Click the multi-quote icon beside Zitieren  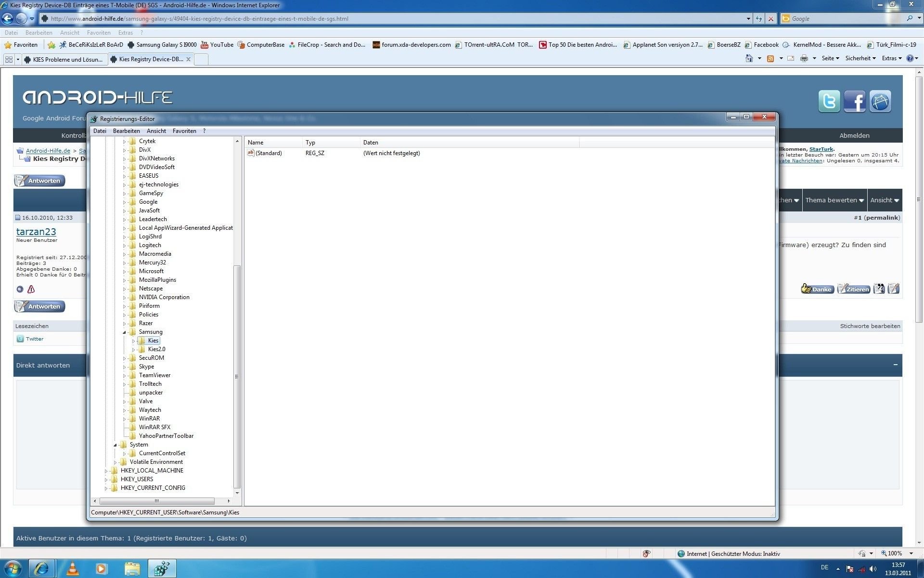pos(879,289)
